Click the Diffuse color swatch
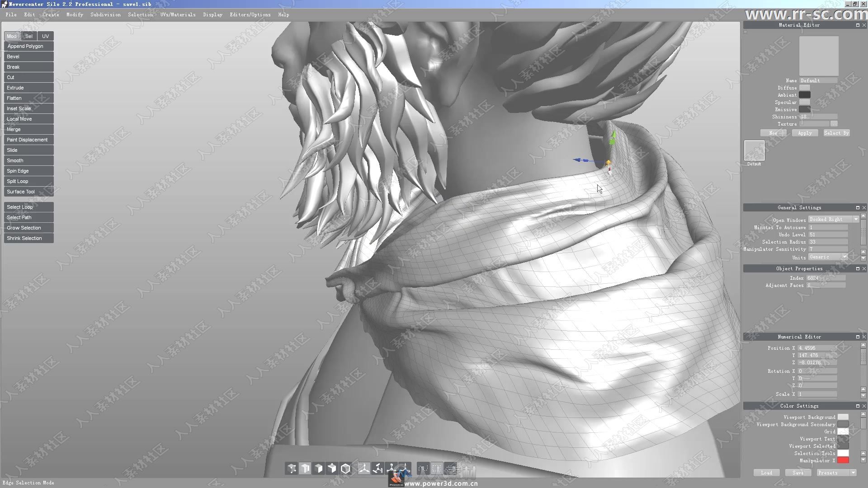This screenshot has height=488, width=868. [804, 88]
